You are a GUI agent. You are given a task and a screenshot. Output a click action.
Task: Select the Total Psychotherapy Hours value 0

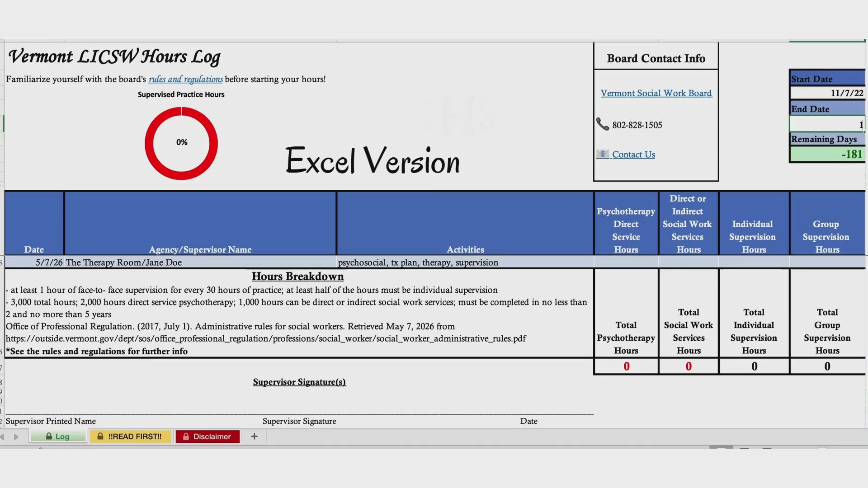[626, 366]
